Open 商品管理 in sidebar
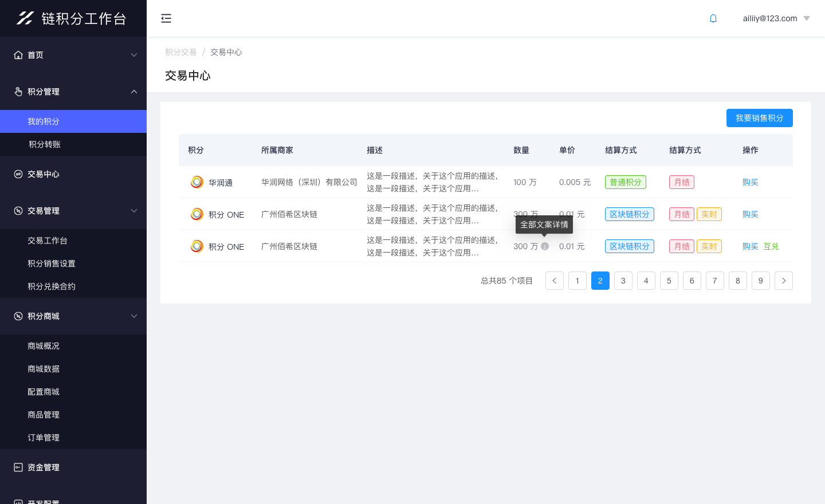The width and height of the screenshot is (825, 504). coord(73,415)
